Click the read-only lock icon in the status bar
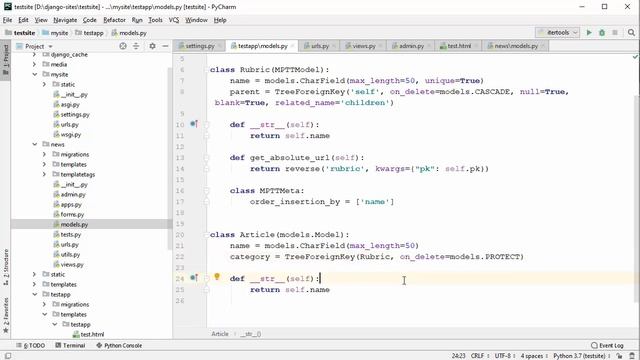The width and height of the screenshot is (640, 360). click(620, 356)
